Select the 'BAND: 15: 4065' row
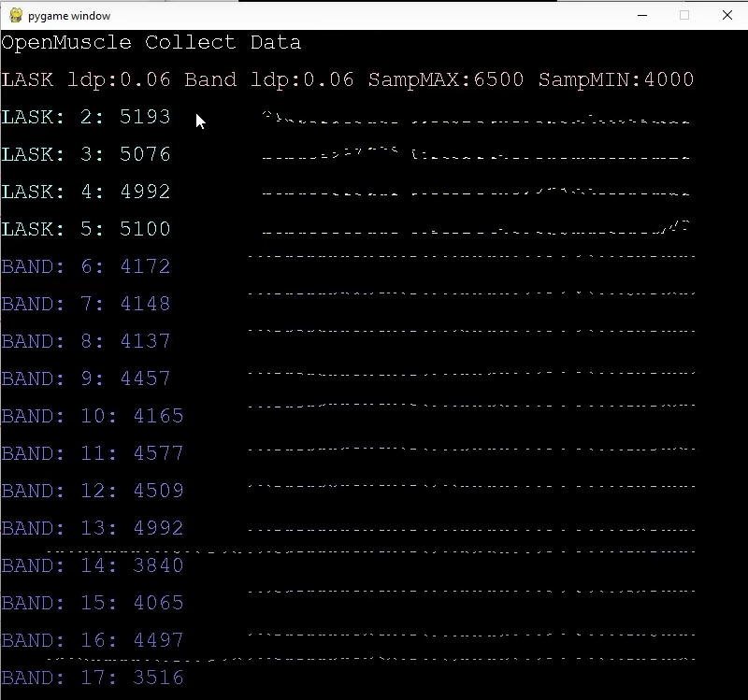The width and height of the screenshot is (748, 700). coord(93,603)
